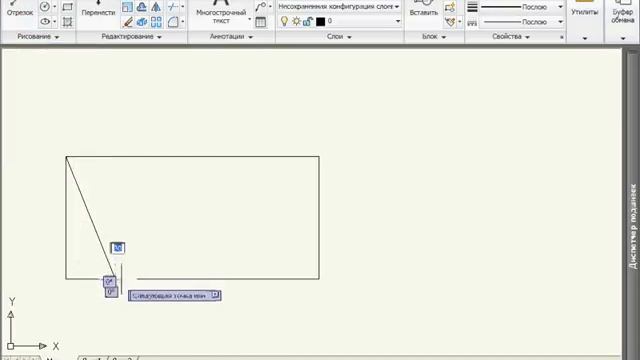The height and width of the screenshot is (360, 640).
Task: Select the Trim tool icon
Action: coord(173,7)
